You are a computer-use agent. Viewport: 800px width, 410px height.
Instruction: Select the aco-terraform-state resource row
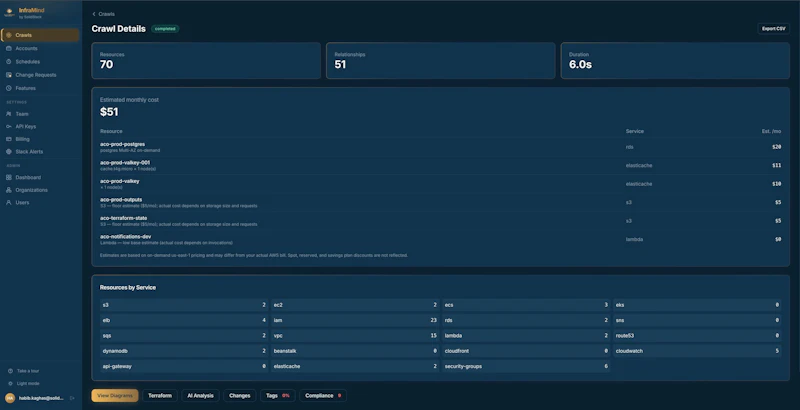pos(441,221)
